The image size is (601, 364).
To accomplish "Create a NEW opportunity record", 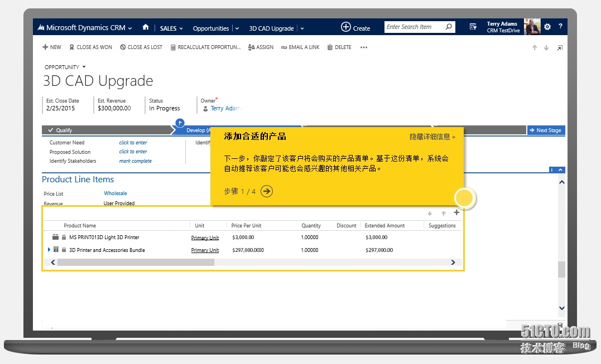I will coord(52,47).
